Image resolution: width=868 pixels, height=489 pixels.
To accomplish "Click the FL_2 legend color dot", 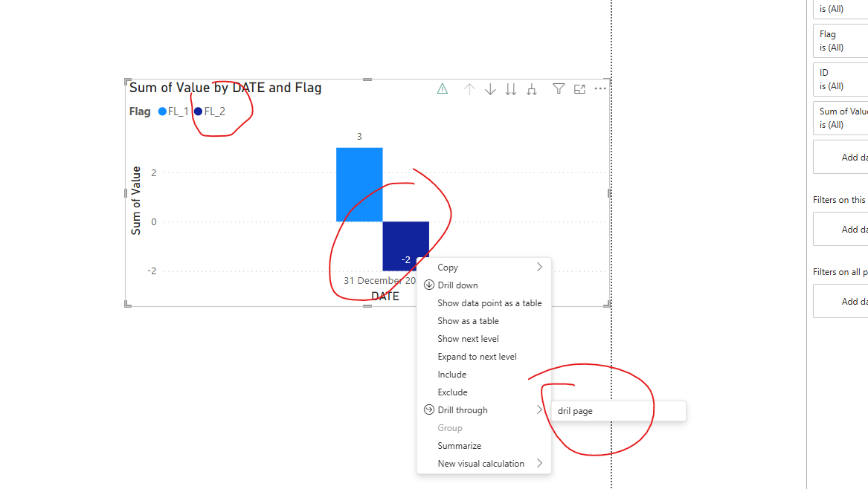I will coord(198,111).
